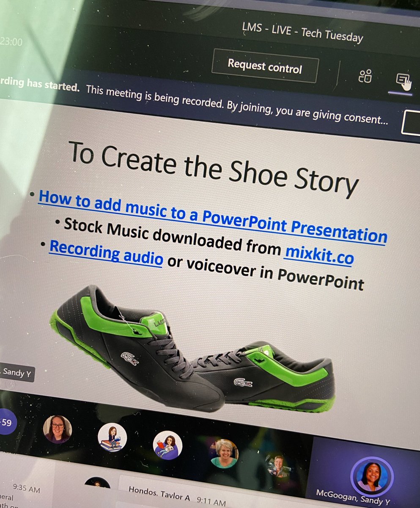Click the +59 additional participants badge
420x508 pixels.
[6, 422]
